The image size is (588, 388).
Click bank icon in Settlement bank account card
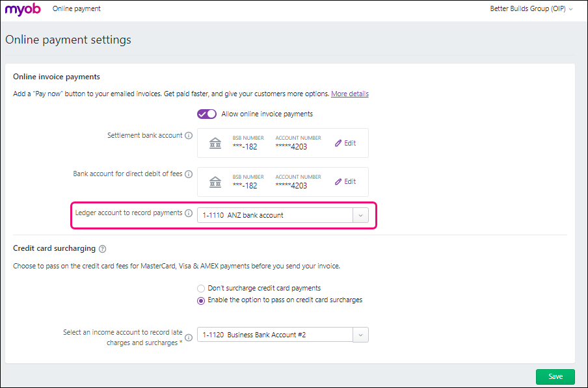[x=215, y=144]
